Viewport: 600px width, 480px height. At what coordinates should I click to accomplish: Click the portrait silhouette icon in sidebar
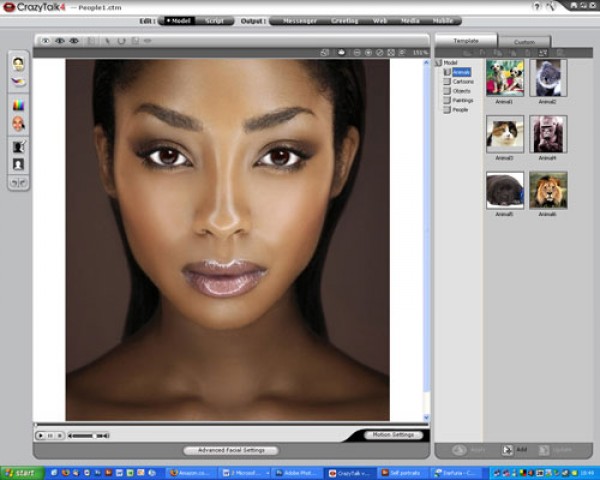(18, 163)
